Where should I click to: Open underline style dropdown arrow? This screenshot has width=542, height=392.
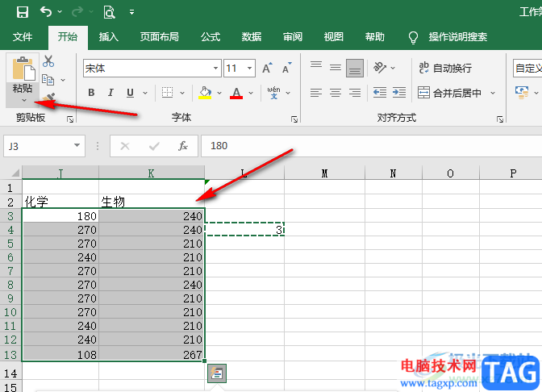pos(145,93)
